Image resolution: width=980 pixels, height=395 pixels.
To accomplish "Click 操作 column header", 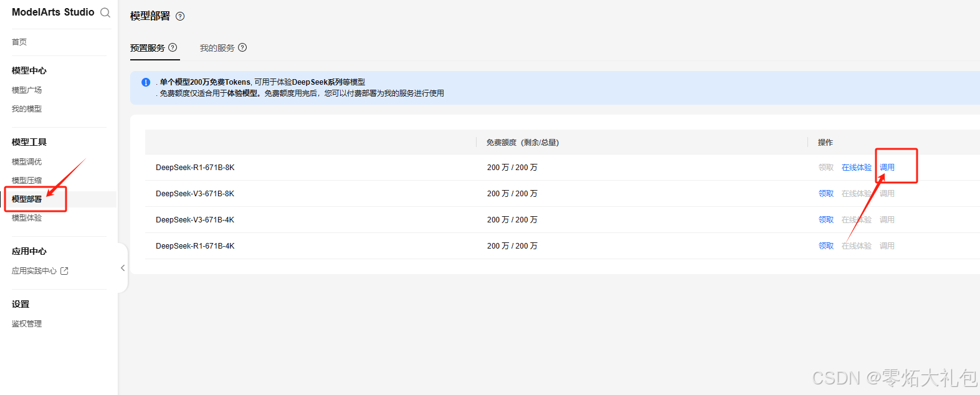I will coord(825,143).
